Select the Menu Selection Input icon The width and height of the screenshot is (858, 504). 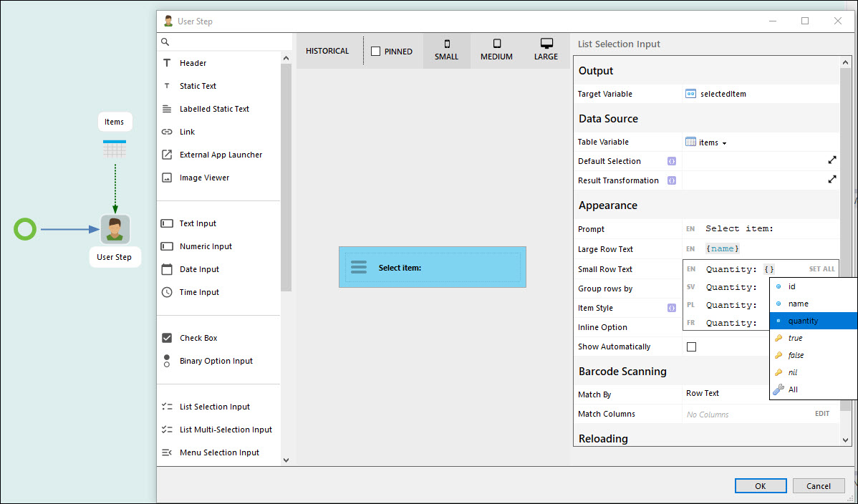pos(167,452)
